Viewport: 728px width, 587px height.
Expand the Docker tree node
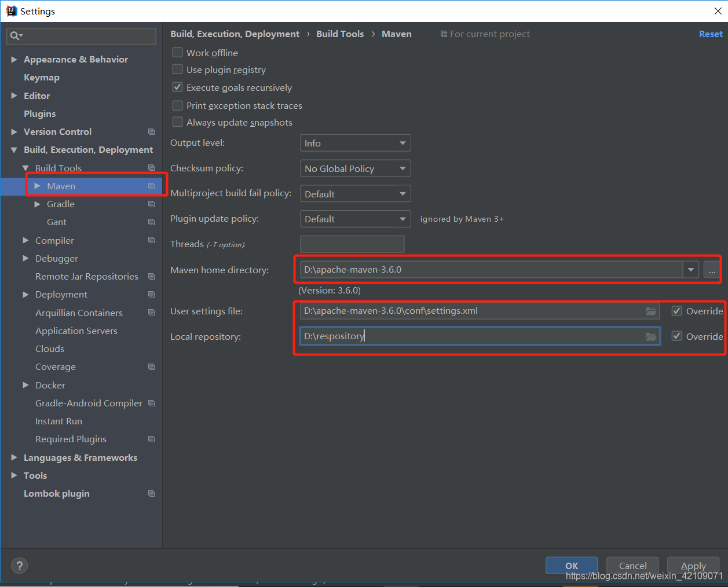tap(25, 385)
